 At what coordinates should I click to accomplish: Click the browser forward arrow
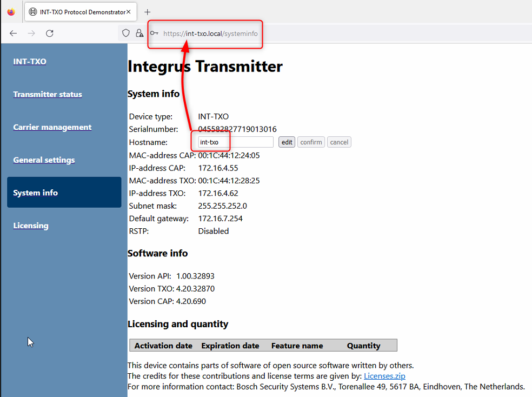tap(31, 34)
